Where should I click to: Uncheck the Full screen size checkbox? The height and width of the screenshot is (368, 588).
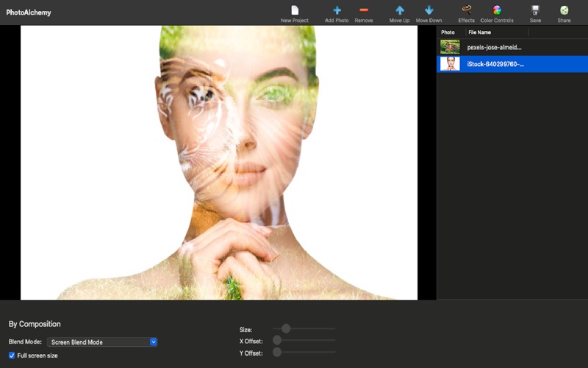click(12, 355)
